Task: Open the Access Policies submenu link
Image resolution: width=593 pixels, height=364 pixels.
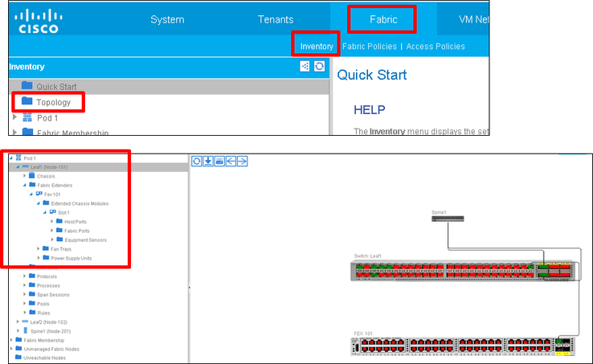Action: coord(436,47)
